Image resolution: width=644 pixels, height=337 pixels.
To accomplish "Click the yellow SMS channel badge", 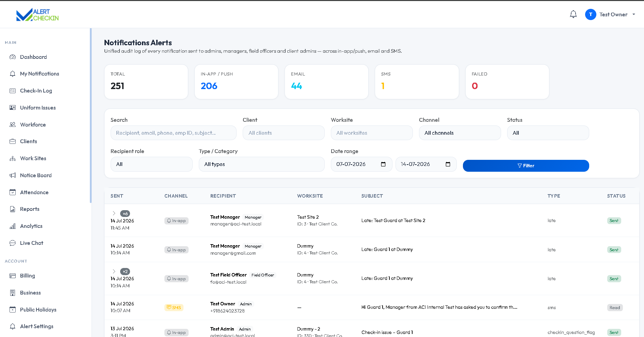I will 174,307.
